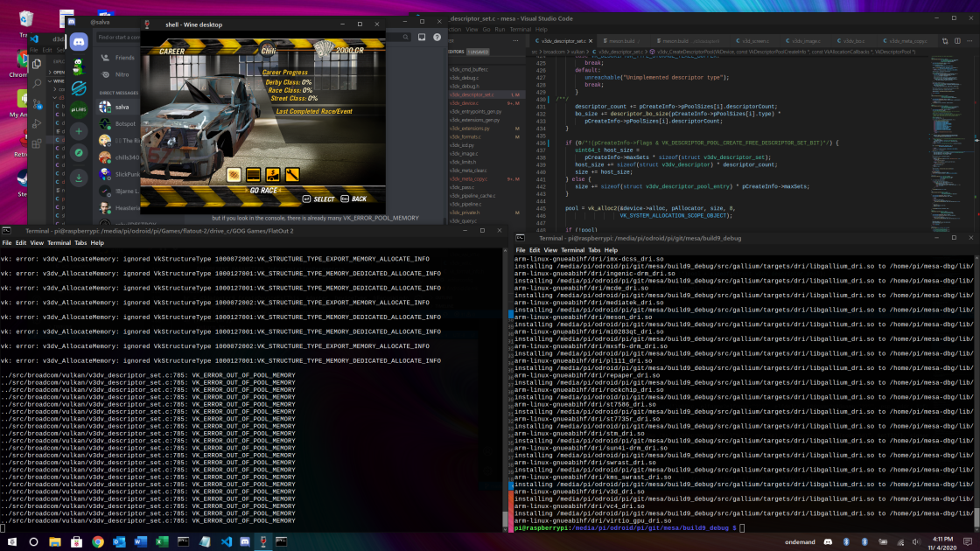Screen dimensions: 980x551
Task: Launch Chrome from the taskbar
Action: (97, 541)
